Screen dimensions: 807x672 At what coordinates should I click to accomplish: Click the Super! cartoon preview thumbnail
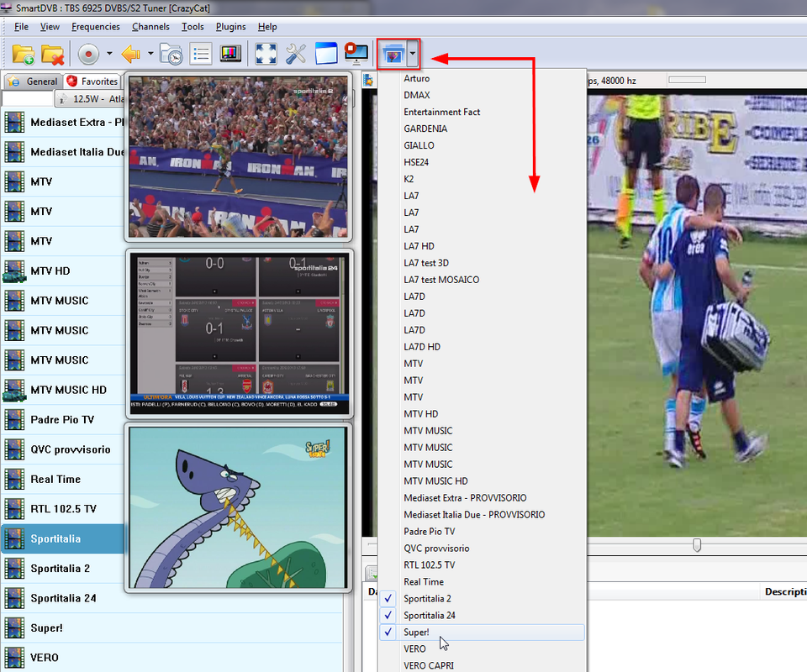[238, 507]
